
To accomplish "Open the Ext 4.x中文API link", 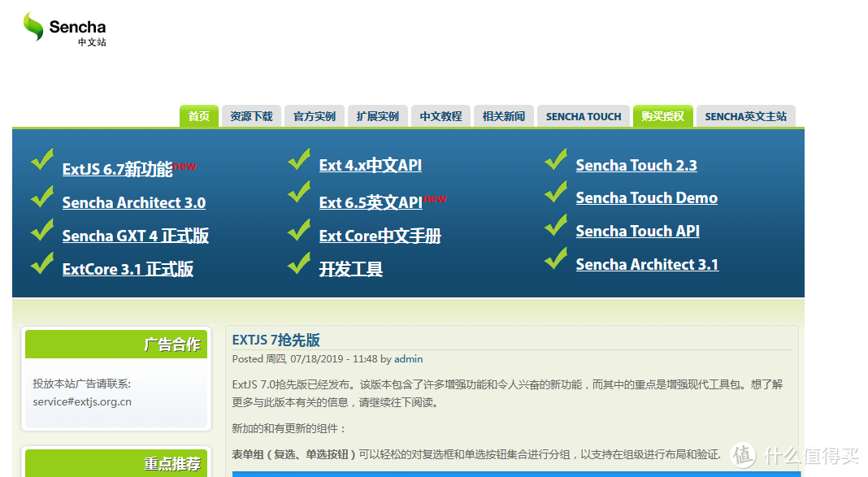I will [371, 165].
